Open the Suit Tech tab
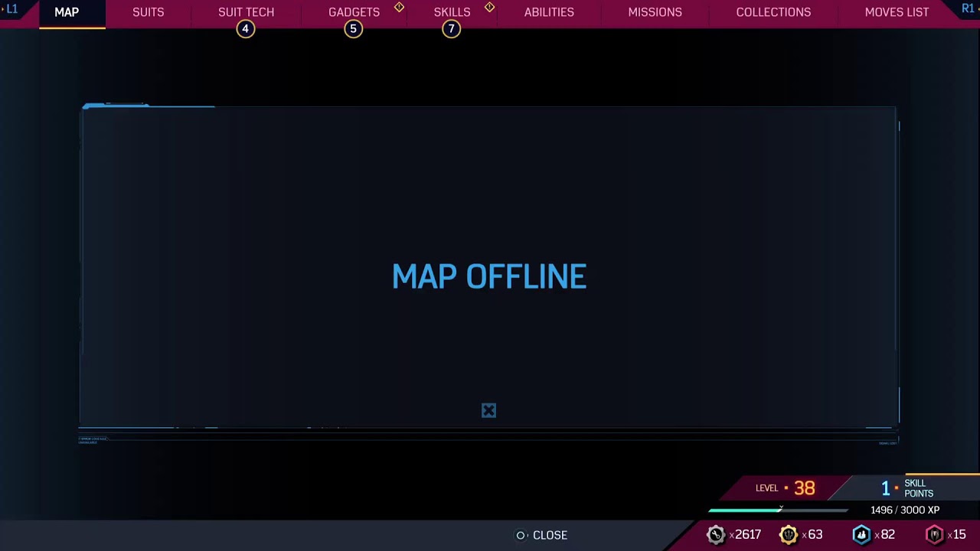 tap(246, 12)
